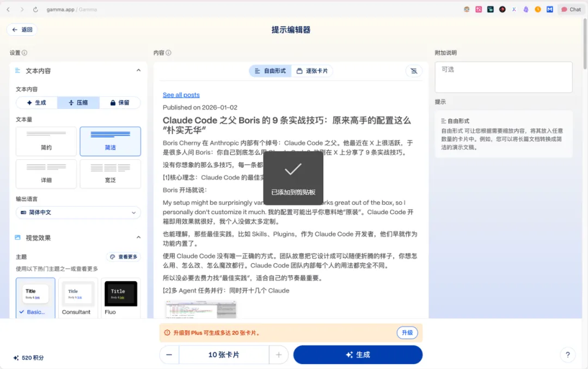
Task: Click the gamma.app address bar
Action: coord(71,9)
